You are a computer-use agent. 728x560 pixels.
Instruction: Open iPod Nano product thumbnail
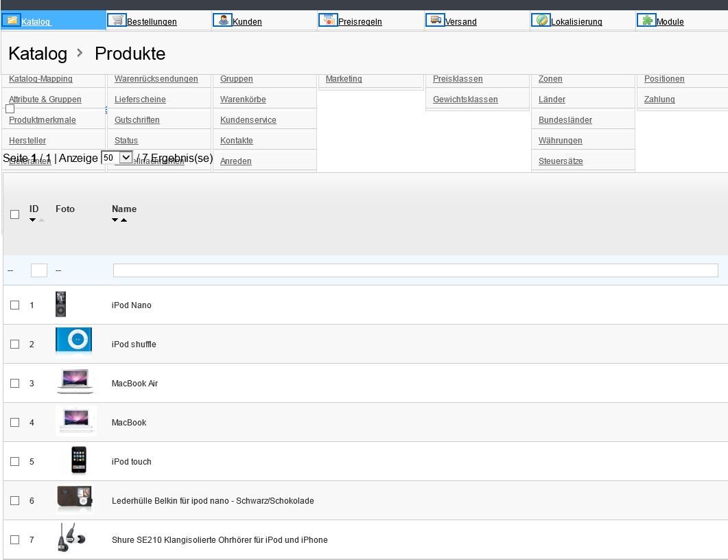point(61,304)
